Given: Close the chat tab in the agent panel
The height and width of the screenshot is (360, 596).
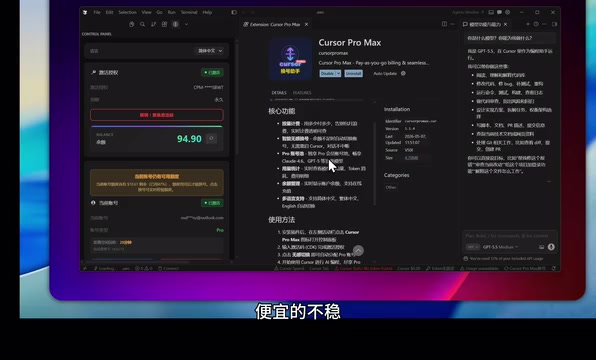Looking at the screenshot, I should [x=506, y=24].
